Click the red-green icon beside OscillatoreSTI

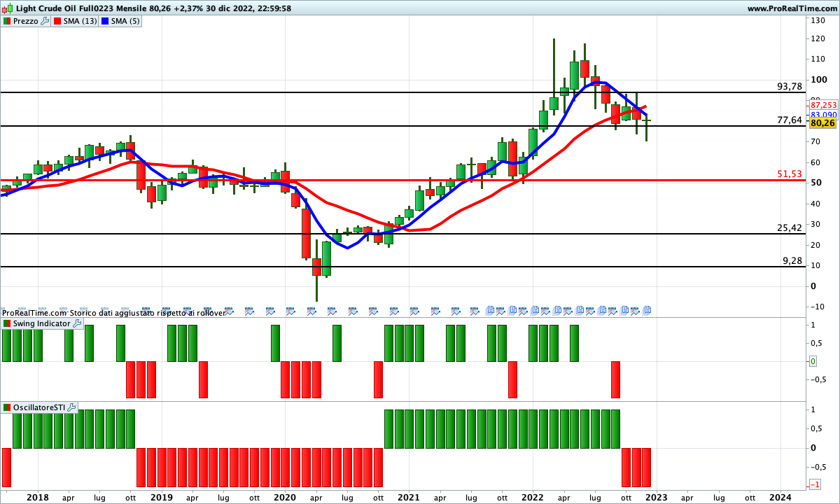pos(7,407)
